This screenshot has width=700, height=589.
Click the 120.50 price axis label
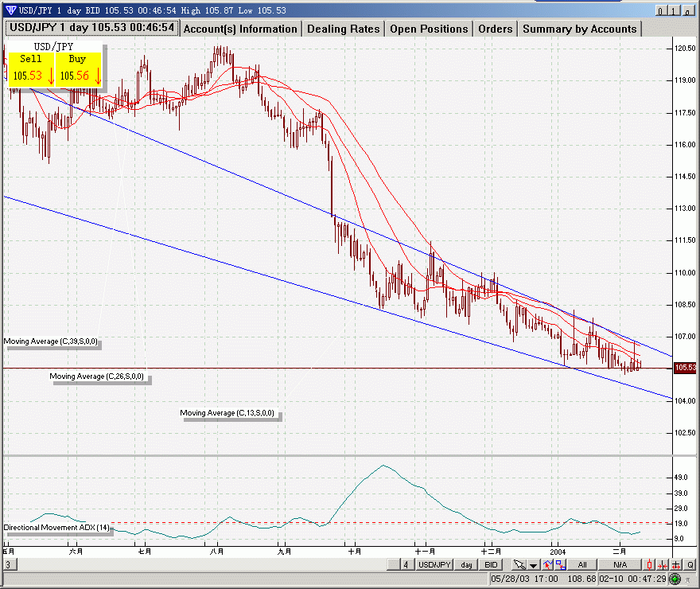685,49
